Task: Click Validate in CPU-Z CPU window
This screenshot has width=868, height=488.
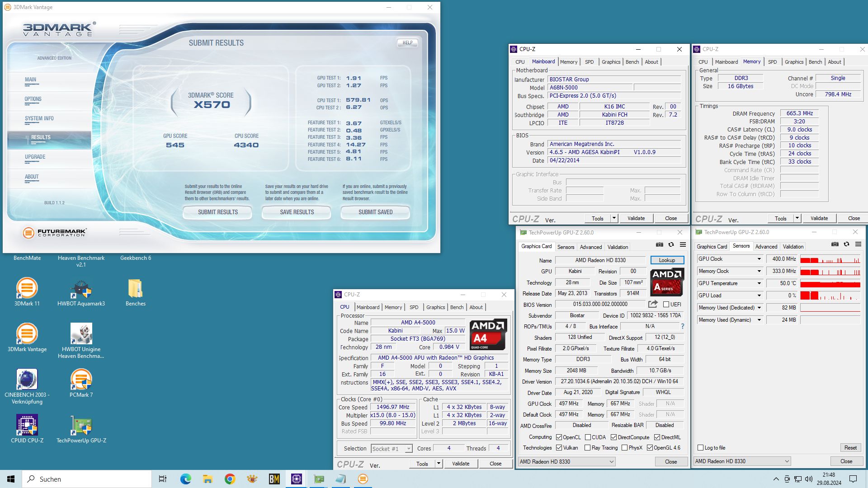Action: tap(461, 464)
